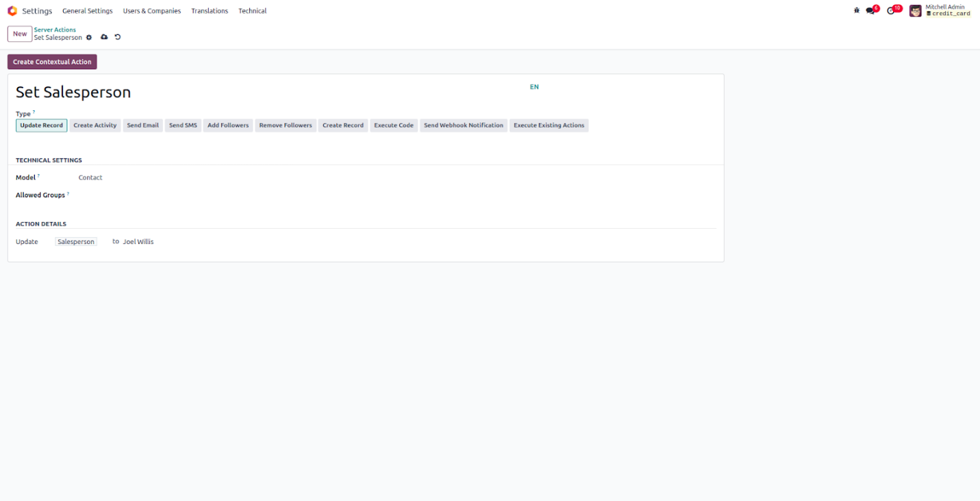Discard changes with the undo arrow icon
This screenshot has width=980, height=501.
pyautogui.click(x=118, y=37)
